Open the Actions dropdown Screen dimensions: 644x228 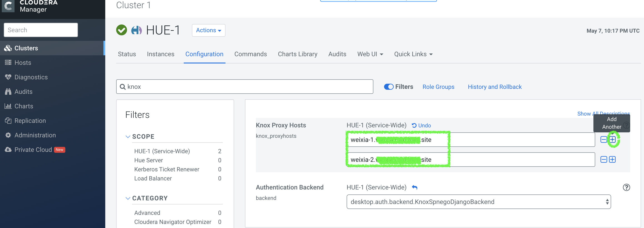tap(208, 30)
